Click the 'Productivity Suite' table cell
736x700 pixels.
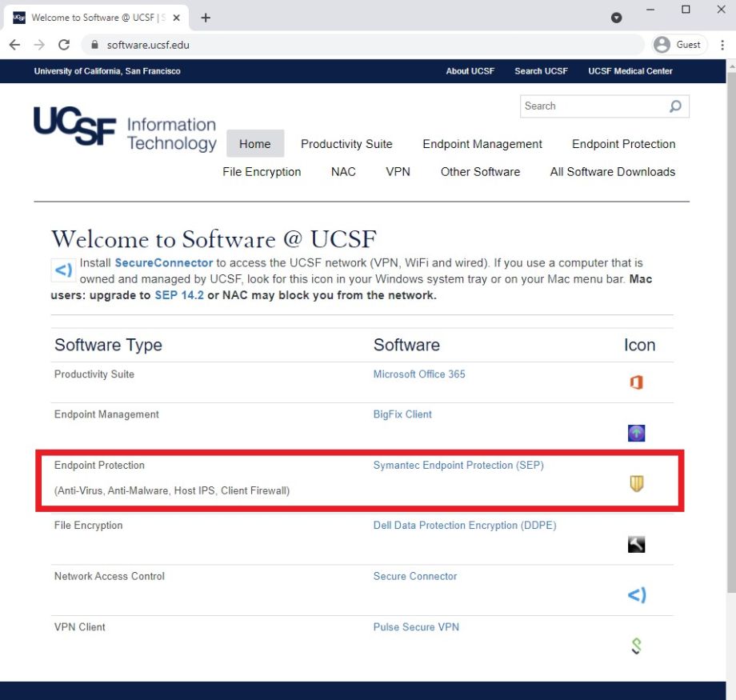coord(94,374)
